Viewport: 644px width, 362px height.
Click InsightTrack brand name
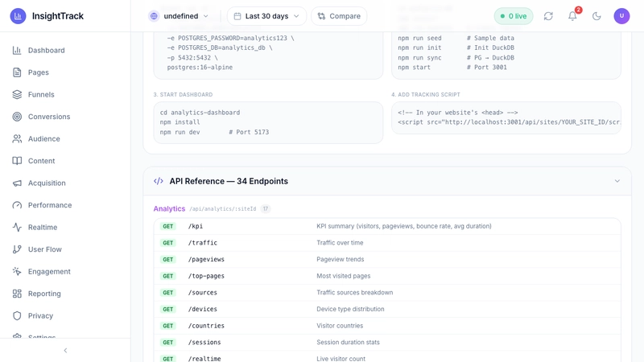(x=58, y=16)
